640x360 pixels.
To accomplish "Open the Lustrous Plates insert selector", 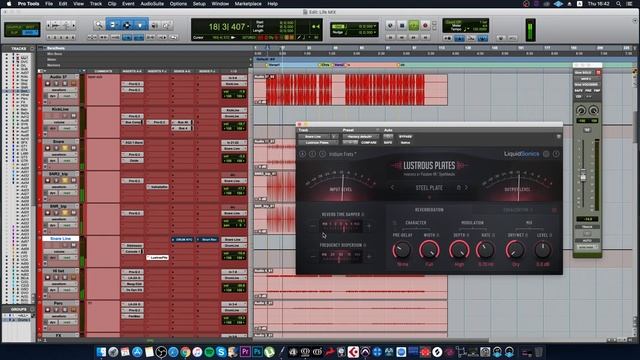I will 318,142.
